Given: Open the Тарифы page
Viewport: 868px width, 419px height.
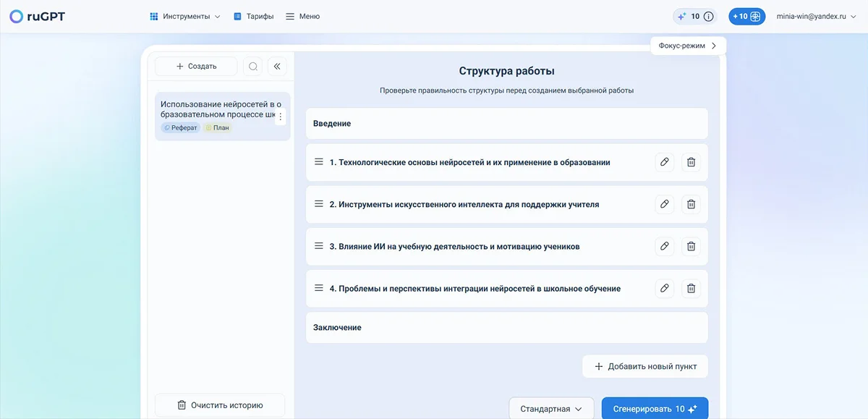Looking at the screenshot, I should [253, 17].
